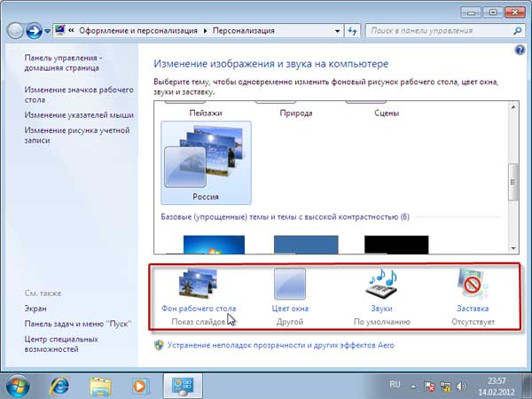Click the theme list scroll up arrow

(513, 107)
